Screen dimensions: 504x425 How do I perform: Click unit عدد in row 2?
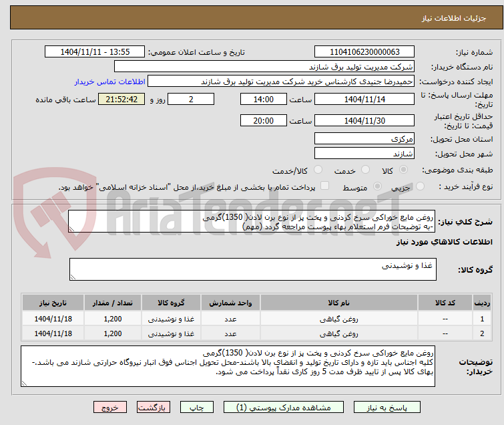click(230, 334)
